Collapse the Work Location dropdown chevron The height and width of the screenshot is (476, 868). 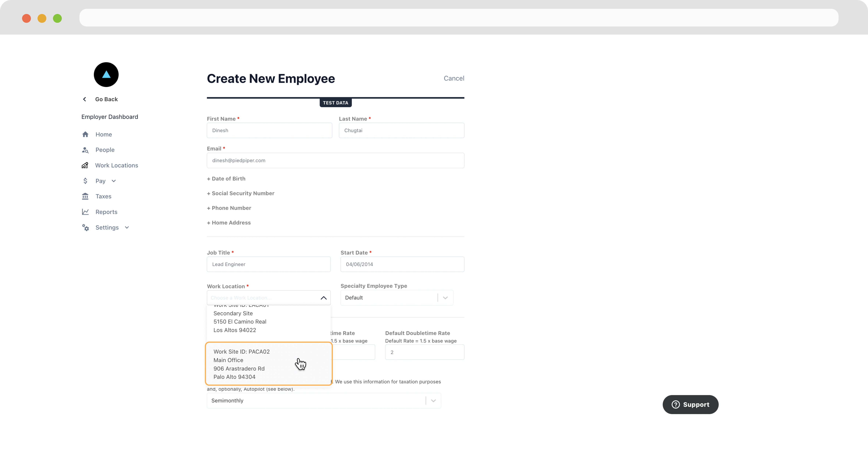coord(323,298)
